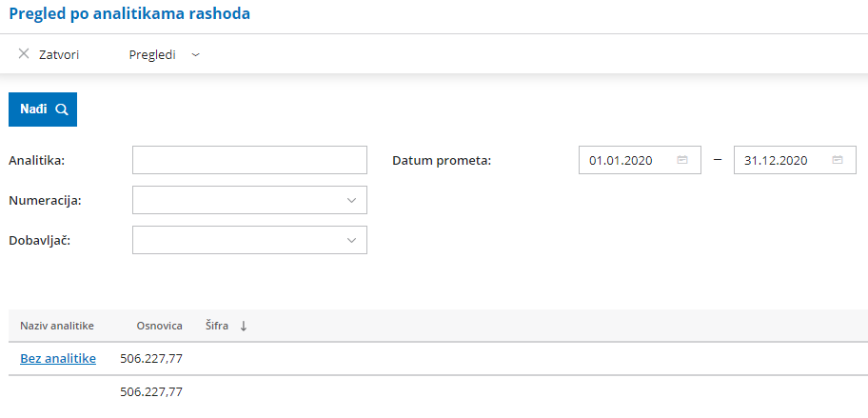Focus the Analitika text field
The image size is (868, 418).
click(249, 160)
